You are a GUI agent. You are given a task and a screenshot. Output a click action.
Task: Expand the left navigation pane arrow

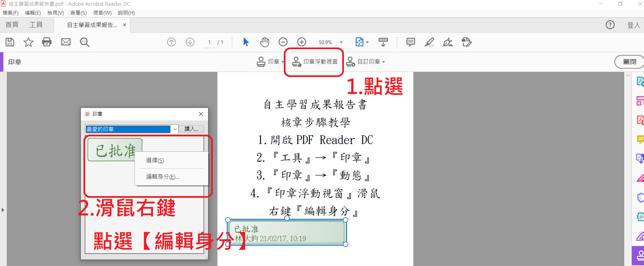tap(3, 210)
